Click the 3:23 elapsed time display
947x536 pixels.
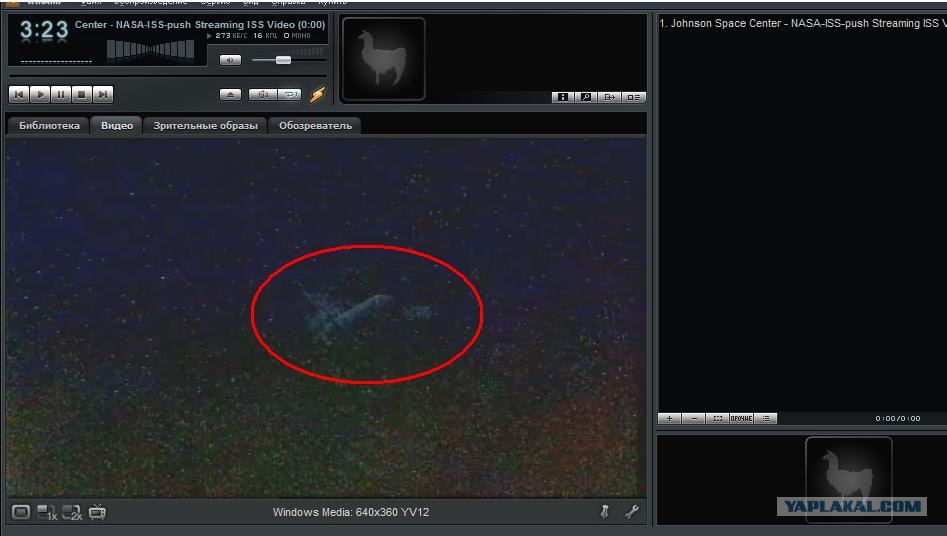43,31
